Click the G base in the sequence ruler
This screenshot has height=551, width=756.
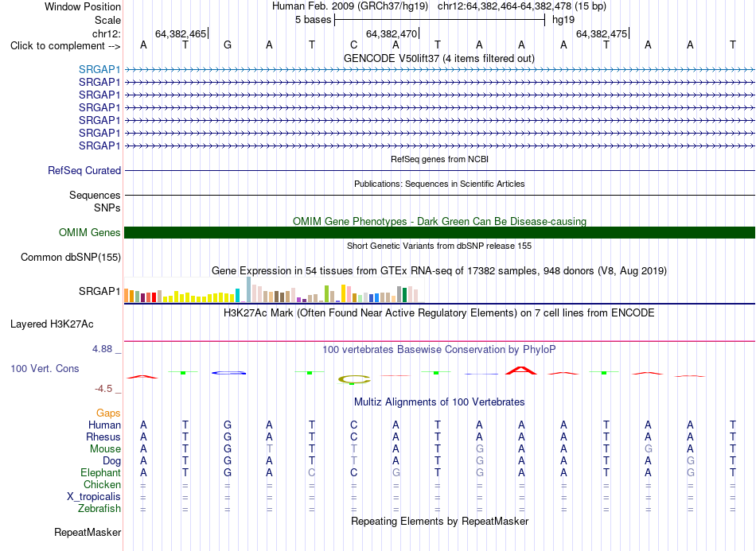[228, 45]
